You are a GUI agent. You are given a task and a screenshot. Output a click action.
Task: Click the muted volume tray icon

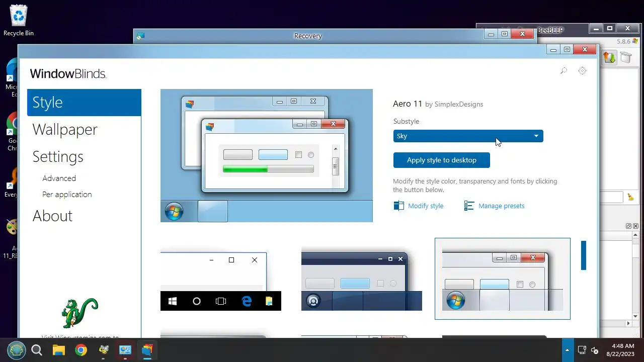[595, 350]
